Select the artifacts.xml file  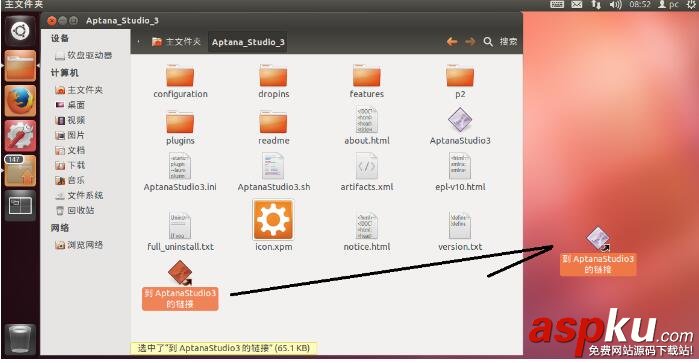tap(366, 173)
